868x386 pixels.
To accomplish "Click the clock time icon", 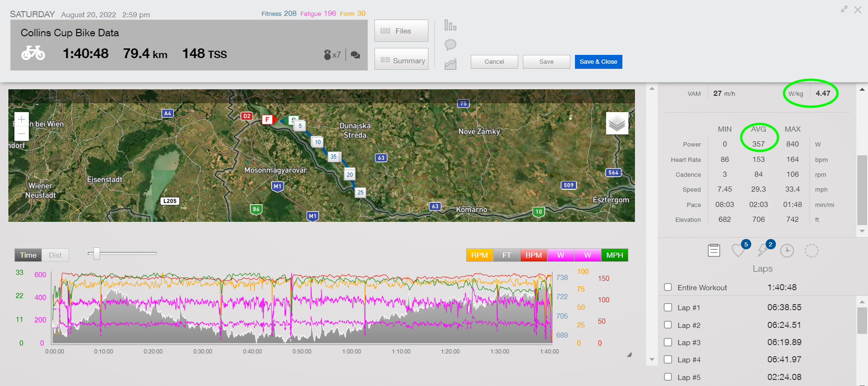I will 787,251.
